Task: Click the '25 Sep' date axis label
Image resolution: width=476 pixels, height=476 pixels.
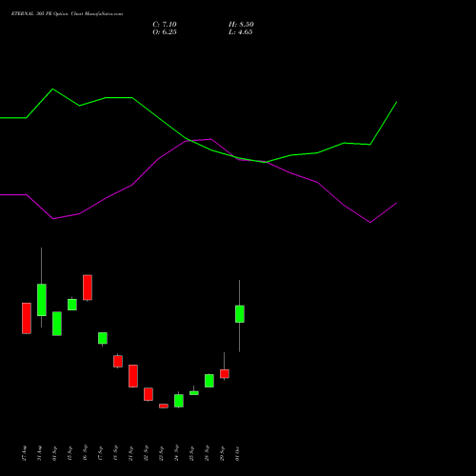Action: click(192, 453)
